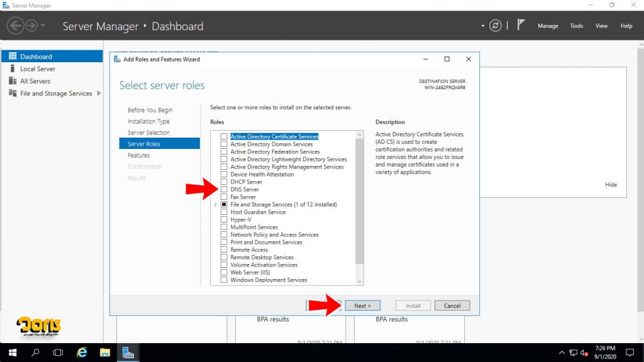Image resolution: width=644 pixels, height=362 pixels.
Task: Open Task View on the taskbar
Action: [x=58, y=353]
